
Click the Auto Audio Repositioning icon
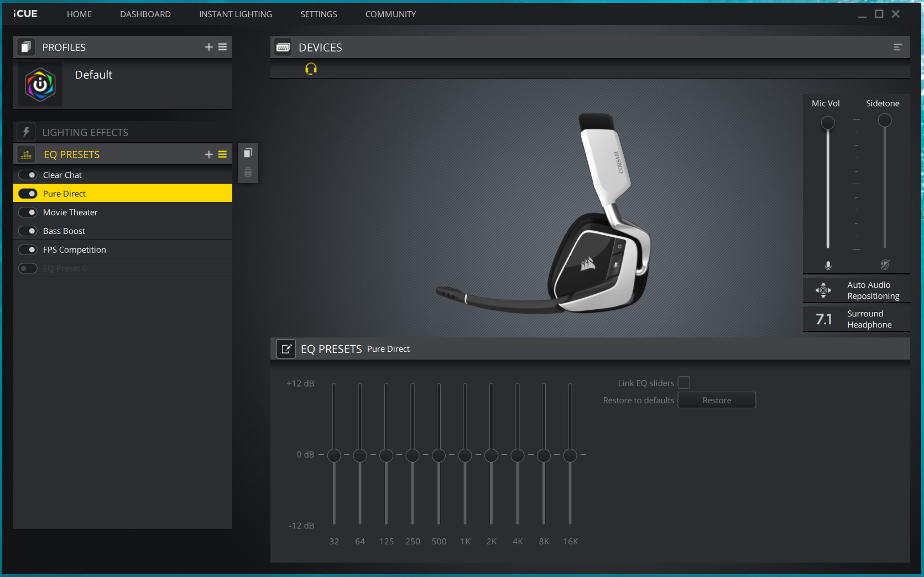[823, 290]
